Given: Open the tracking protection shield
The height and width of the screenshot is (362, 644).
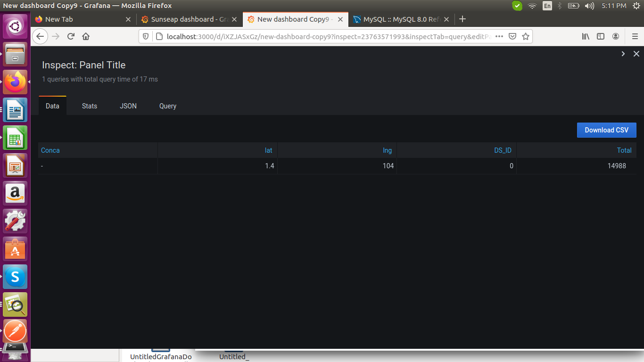Looking at the screenshot, I should coord(146,36).
